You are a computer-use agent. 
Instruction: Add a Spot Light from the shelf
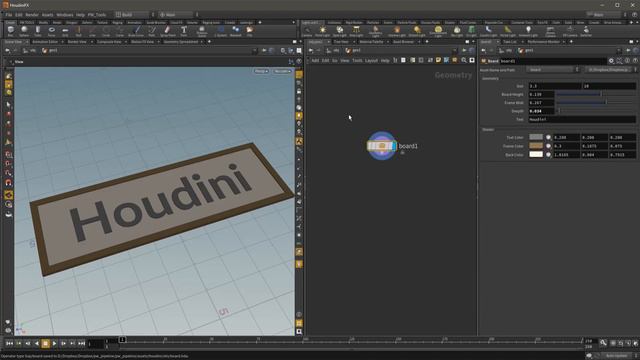340,31
